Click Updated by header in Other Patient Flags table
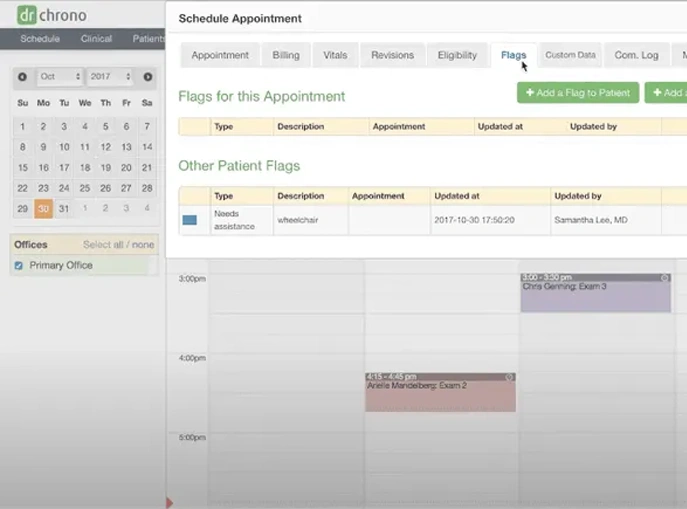The height and width of the screenshot is (509, 687). pyautogui.click(x=577, y=196)
